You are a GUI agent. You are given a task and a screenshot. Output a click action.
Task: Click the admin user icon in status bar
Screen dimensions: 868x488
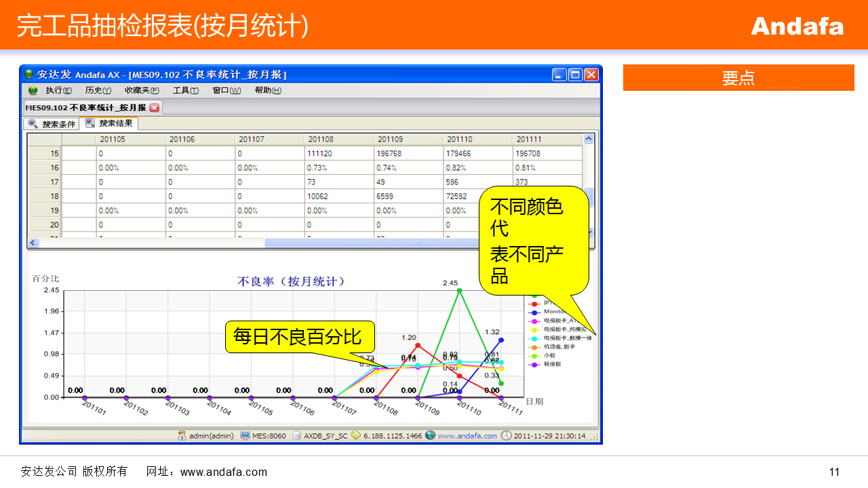[182, 436]
